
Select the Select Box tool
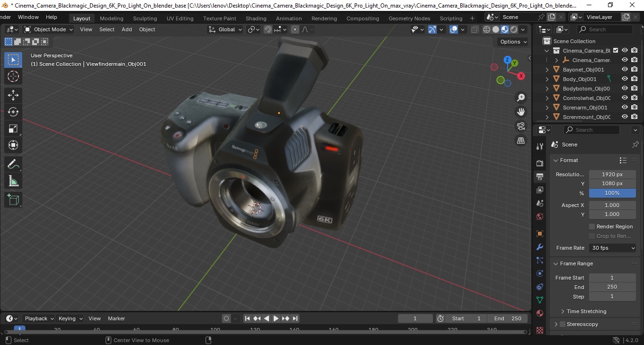(13, 60)
